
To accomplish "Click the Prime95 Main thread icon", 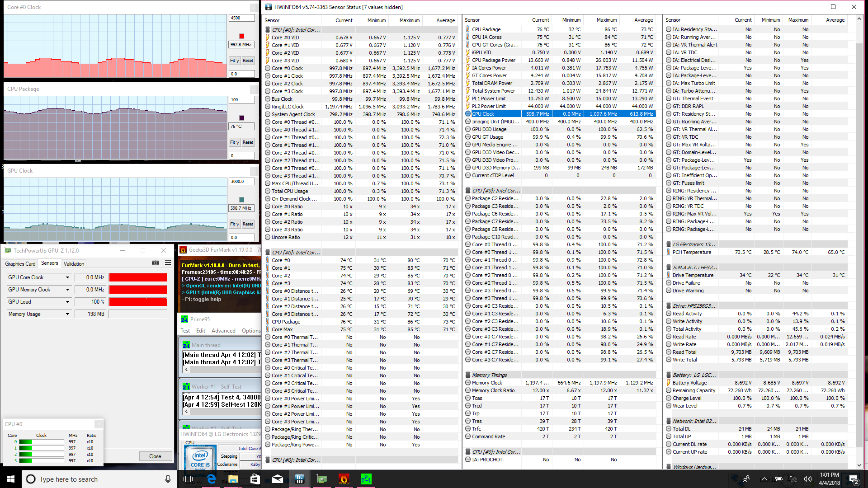I will point(186,345).
